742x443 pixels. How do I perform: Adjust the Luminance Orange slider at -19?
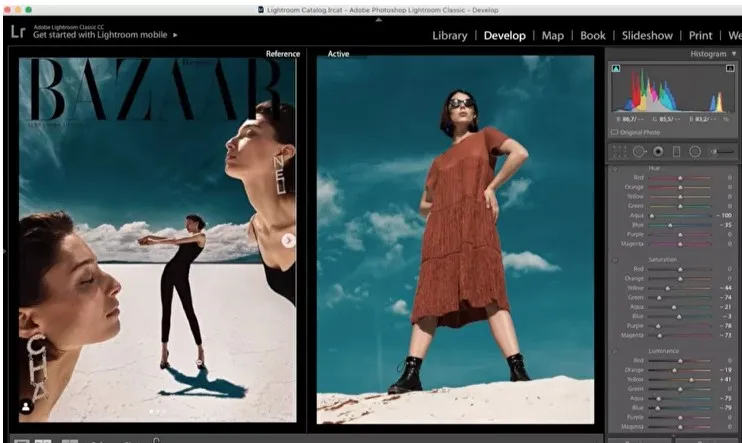[674, 370]
